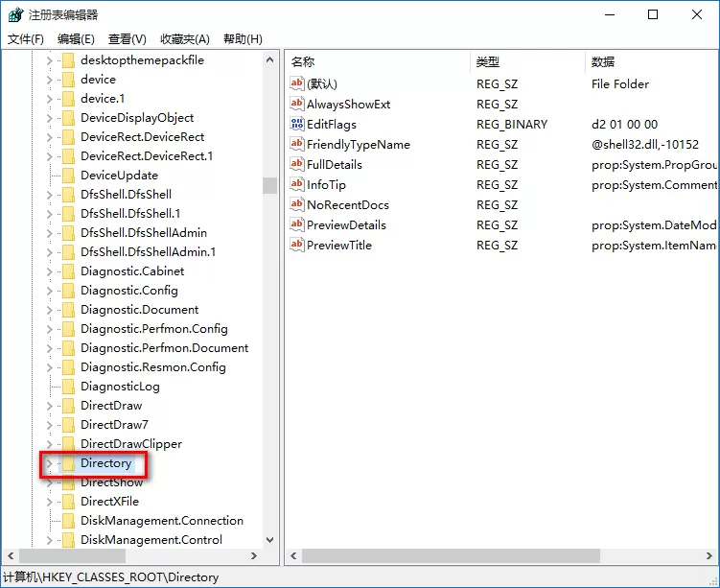Image resolution: width=720 pixels, height=588 pixels.
Task: Click the folder icon of device.1 key
Action: click(68, 99)
